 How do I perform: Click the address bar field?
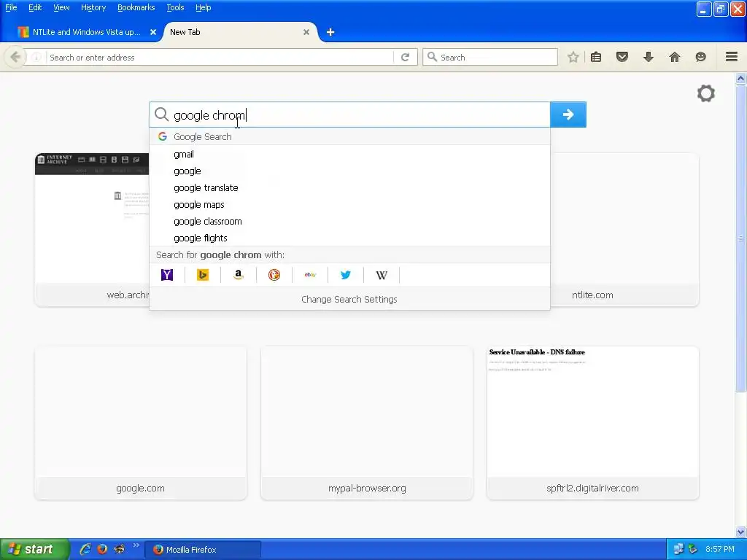[x=219, y=57]
